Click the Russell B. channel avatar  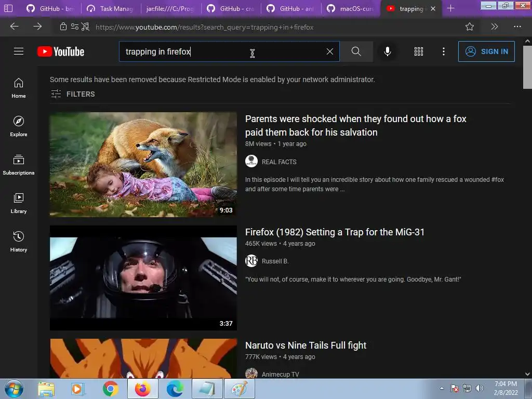tap(251, 261)
